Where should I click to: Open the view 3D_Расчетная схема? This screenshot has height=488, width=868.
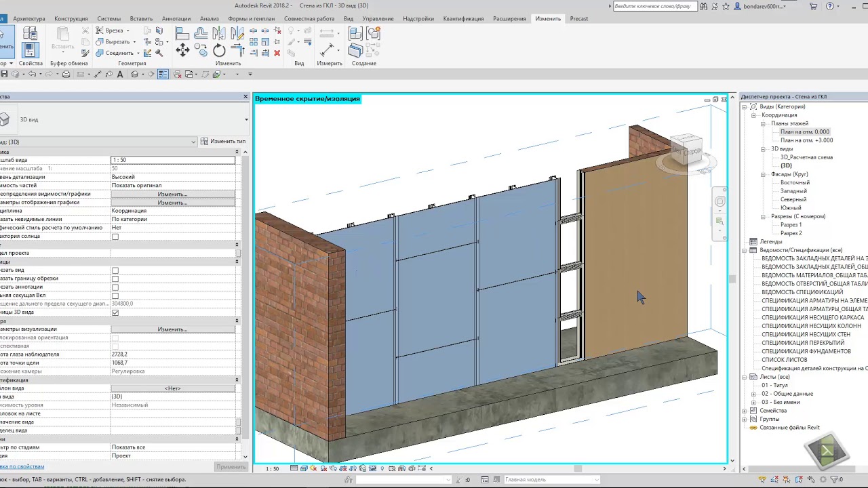pos(806,157)
